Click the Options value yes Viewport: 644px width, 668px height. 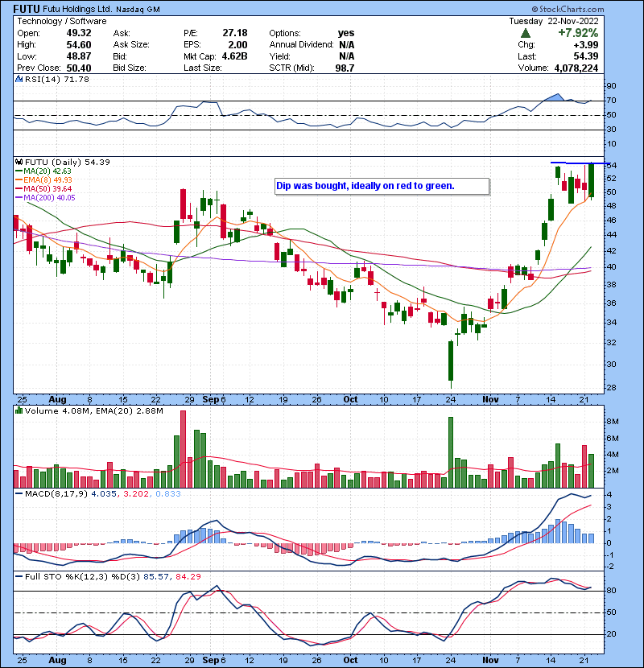pos(345,33)
